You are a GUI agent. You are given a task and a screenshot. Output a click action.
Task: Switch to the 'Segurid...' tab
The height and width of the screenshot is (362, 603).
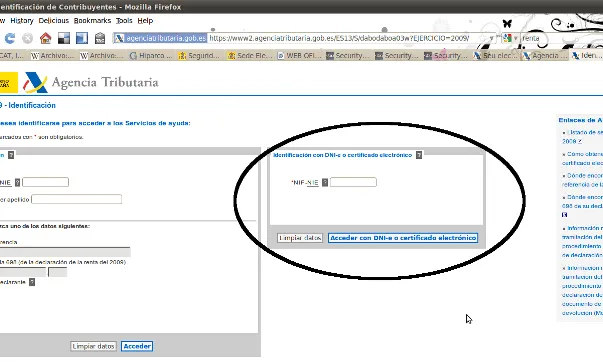200,56
